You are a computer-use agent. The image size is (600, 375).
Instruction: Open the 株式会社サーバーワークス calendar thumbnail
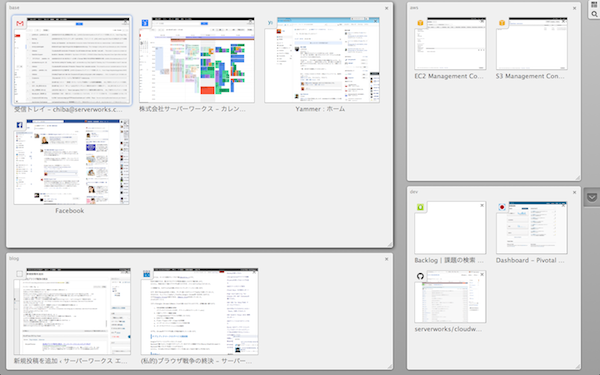tap(197, 60)
